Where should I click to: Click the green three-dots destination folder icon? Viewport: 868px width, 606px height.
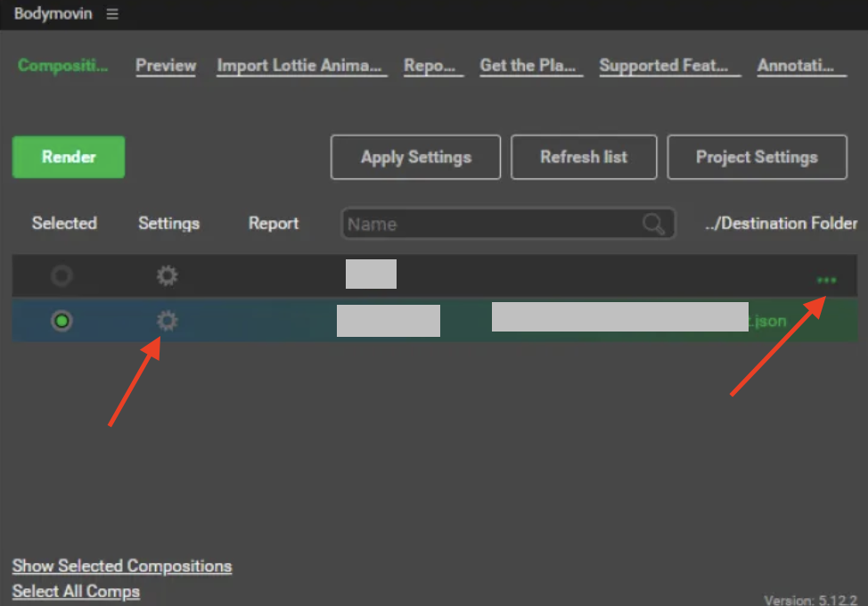(x=827, y=280)
